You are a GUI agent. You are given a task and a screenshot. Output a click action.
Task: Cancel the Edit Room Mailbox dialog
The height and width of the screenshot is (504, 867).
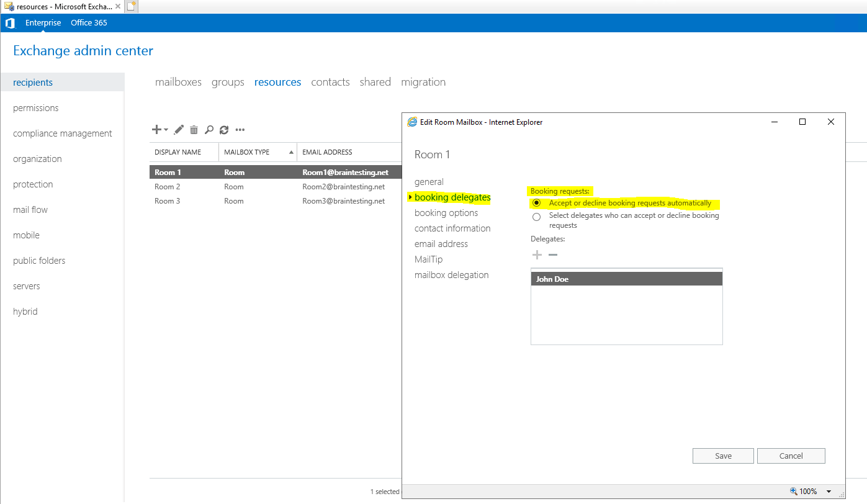tap(791, 456)
